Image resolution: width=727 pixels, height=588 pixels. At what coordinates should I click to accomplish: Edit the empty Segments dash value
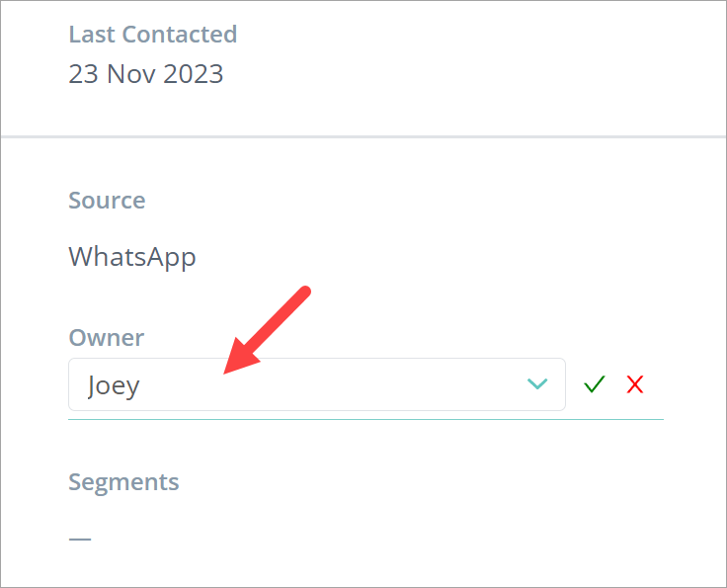80,539
